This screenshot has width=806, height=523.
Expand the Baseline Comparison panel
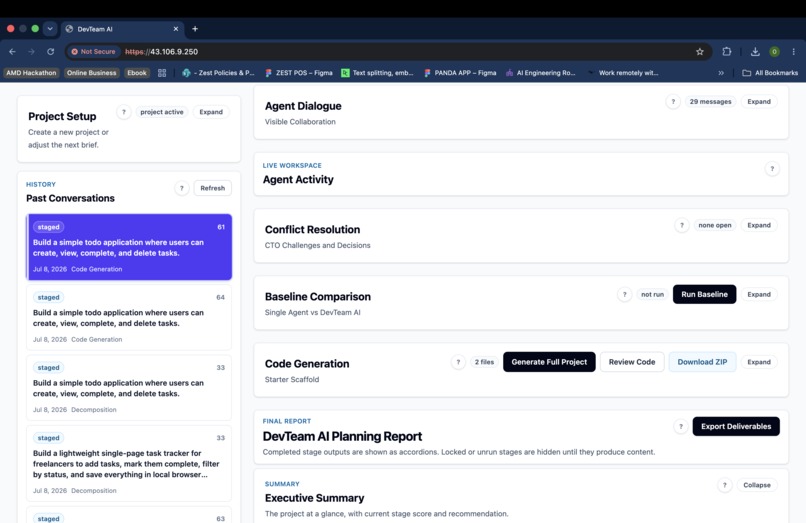pos(759,294)
